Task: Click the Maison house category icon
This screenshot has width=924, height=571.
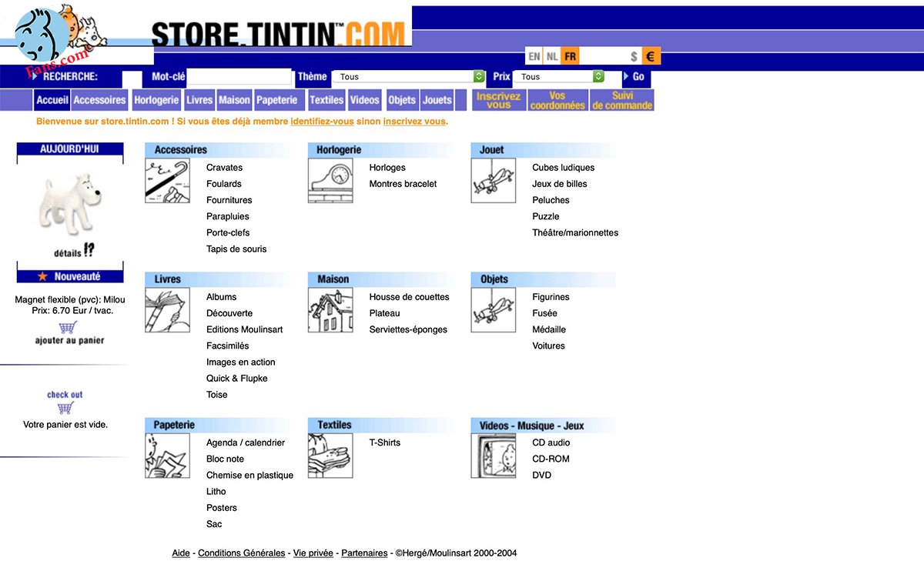Action: click(x=330, y=310)
